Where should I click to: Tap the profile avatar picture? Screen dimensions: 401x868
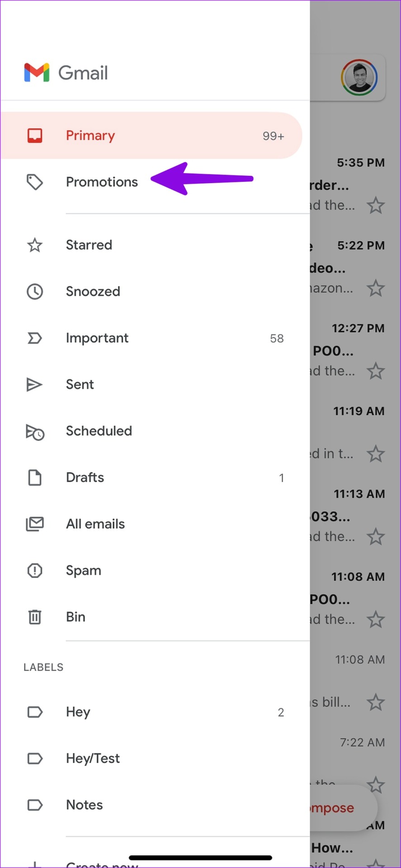point(359,77)
